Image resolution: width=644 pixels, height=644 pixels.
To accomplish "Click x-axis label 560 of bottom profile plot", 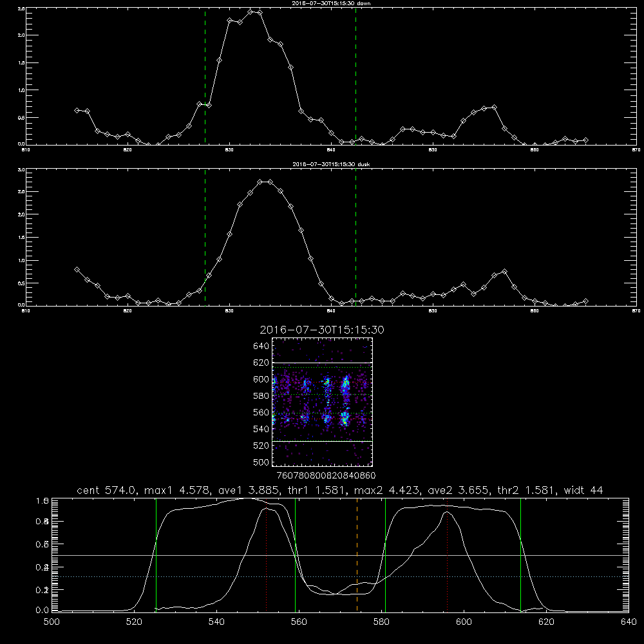I will click(299, 621).
